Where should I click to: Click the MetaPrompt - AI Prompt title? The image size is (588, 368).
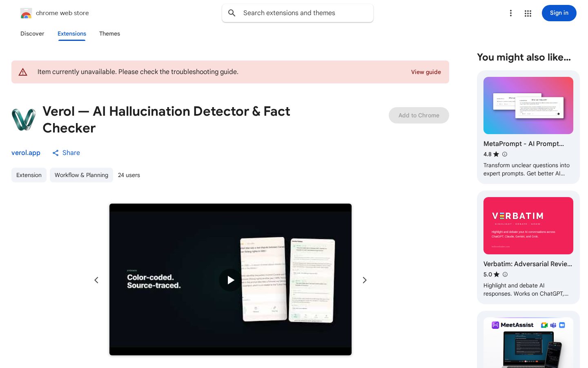(523, 144)
